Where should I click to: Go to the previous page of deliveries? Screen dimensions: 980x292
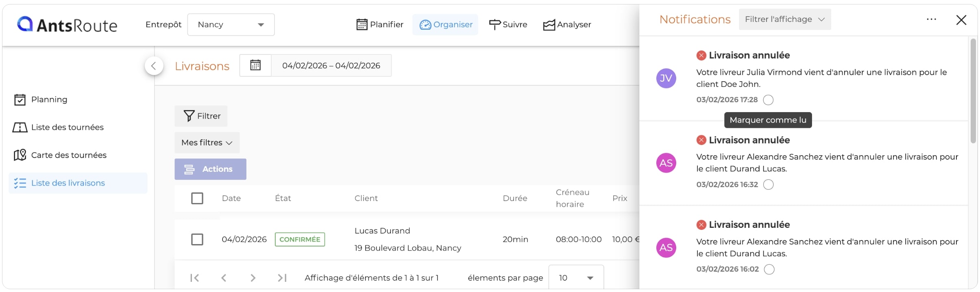224,278
